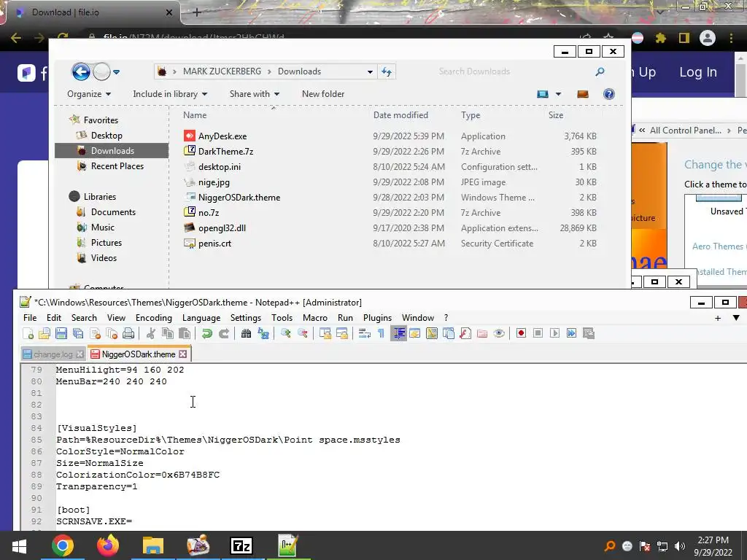Start macro recording with red dot
This screenshot has height=560, width=747.
tap(521, 333)
